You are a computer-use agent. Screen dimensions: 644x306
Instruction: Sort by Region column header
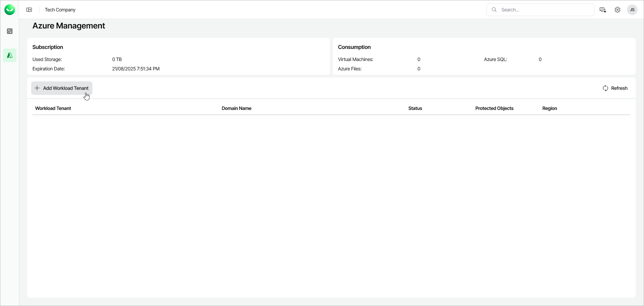click(x=550, y=108)
